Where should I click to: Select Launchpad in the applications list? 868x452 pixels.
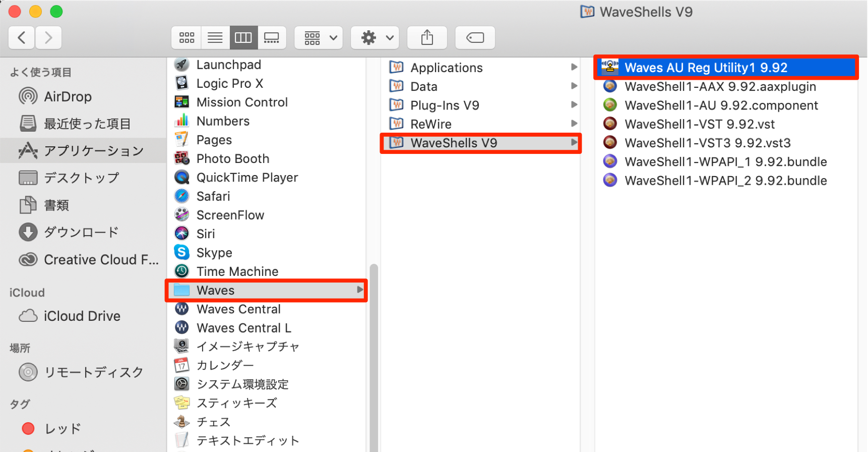[267, 65]
